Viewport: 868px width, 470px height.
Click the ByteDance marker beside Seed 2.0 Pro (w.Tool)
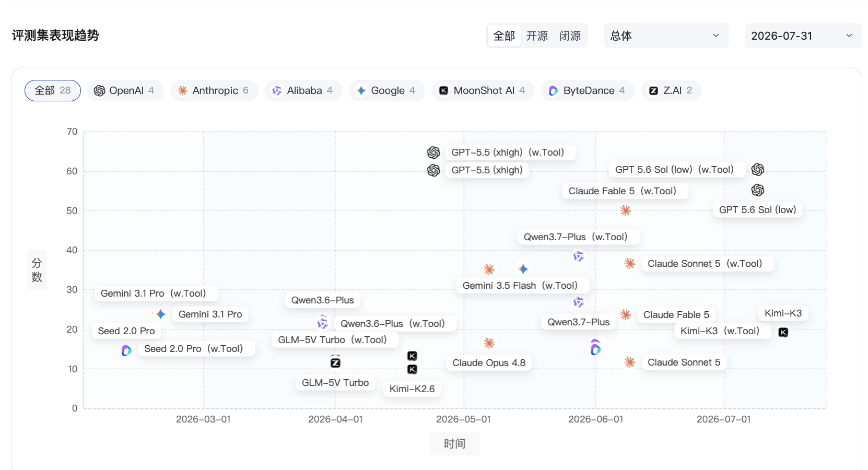point(126,350)
